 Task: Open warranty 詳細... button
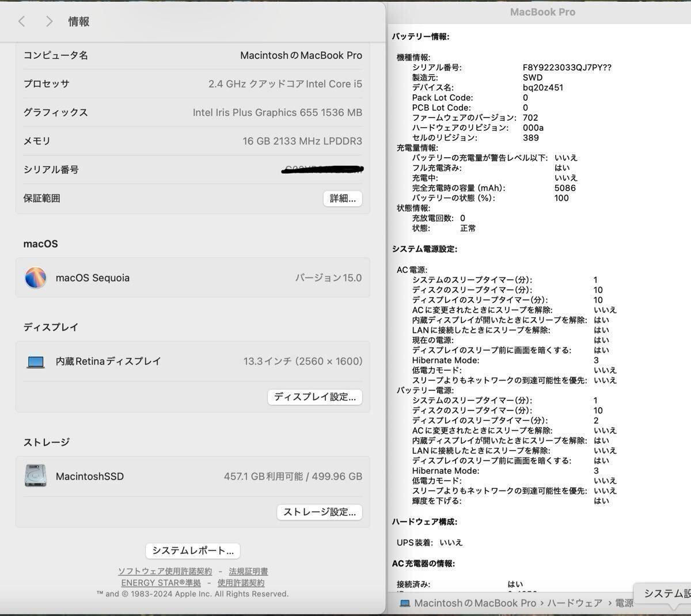click(x=343, y=199)
